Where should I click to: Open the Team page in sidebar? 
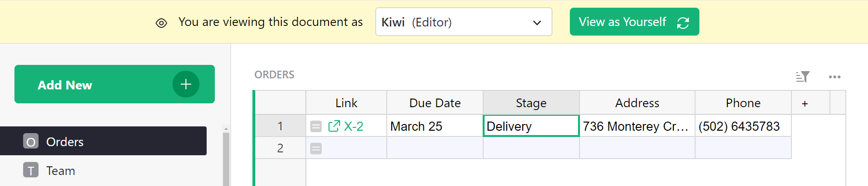pyautogui.click(x=103, y=170)
